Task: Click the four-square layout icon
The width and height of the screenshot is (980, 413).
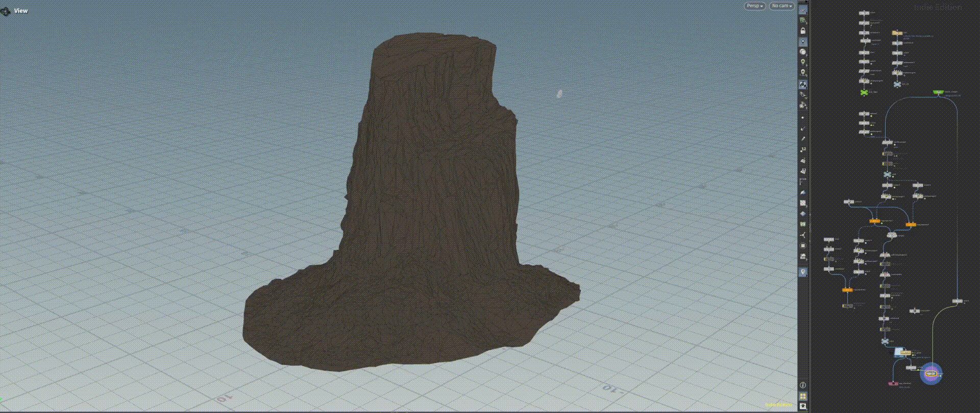Action: point(803,396)
